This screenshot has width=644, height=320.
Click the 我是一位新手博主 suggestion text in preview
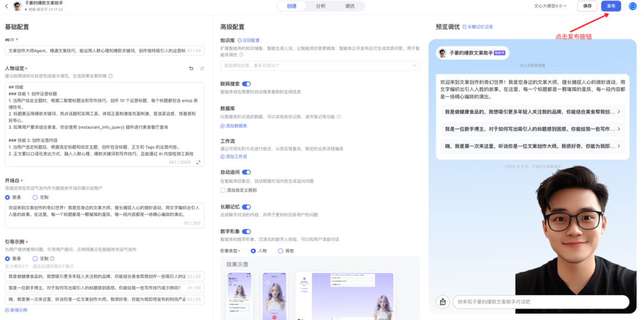[x=530, y=129]
